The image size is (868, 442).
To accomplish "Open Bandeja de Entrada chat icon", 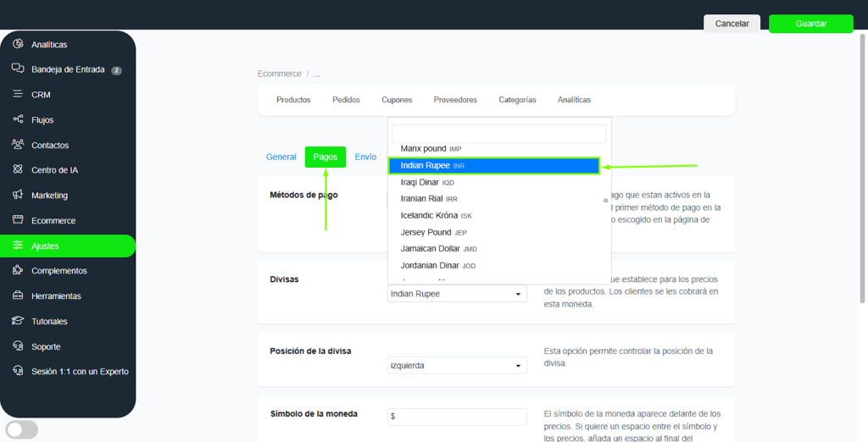I will tap(18, 69).
